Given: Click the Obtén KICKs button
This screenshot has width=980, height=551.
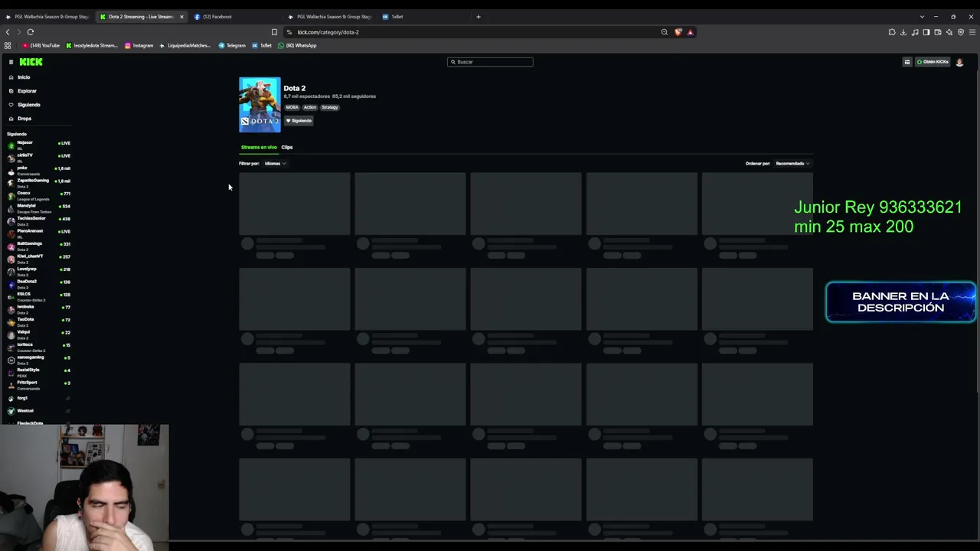Looking at the screenshot, I should 933,62.
